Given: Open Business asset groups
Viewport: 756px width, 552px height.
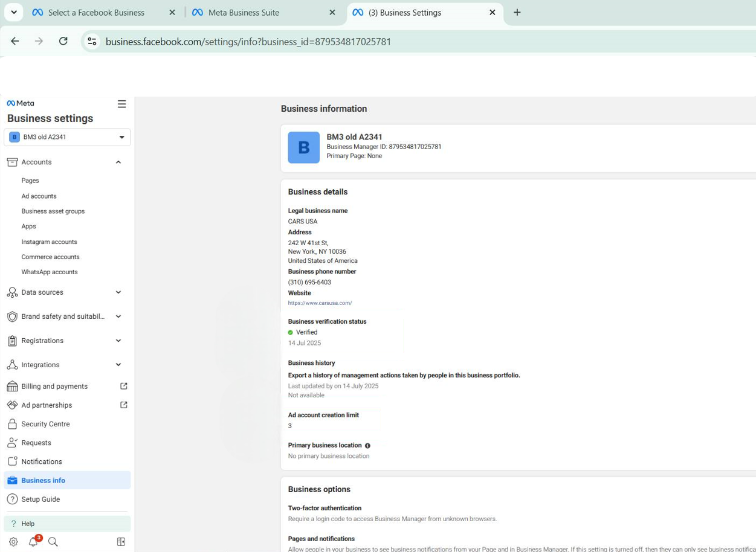Looking at the screenshot, I should click(x=53, y=211).
